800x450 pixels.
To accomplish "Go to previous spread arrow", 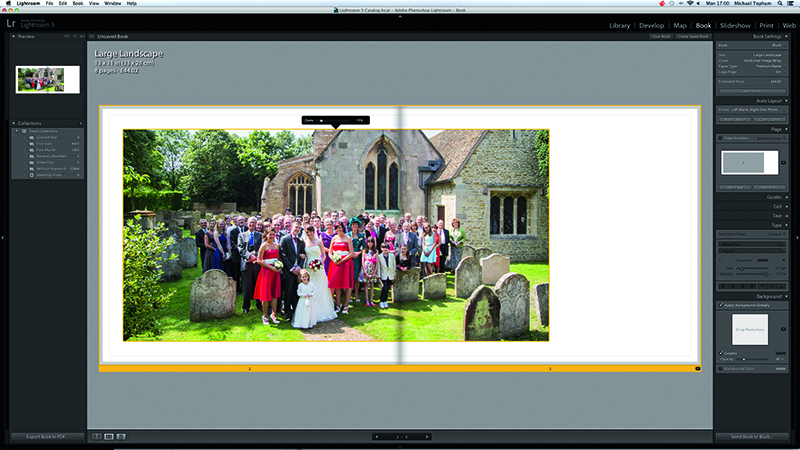I will [377, 437].
